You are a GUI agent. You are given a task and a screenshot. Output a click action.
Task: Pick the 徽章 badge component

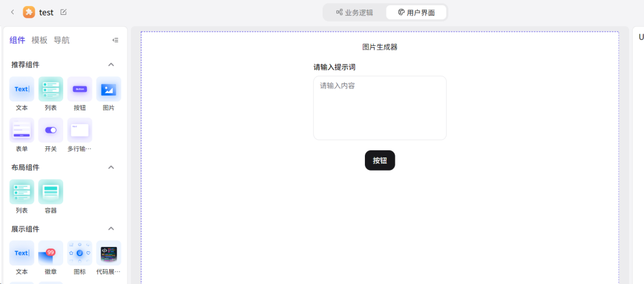tap(51, 253)
